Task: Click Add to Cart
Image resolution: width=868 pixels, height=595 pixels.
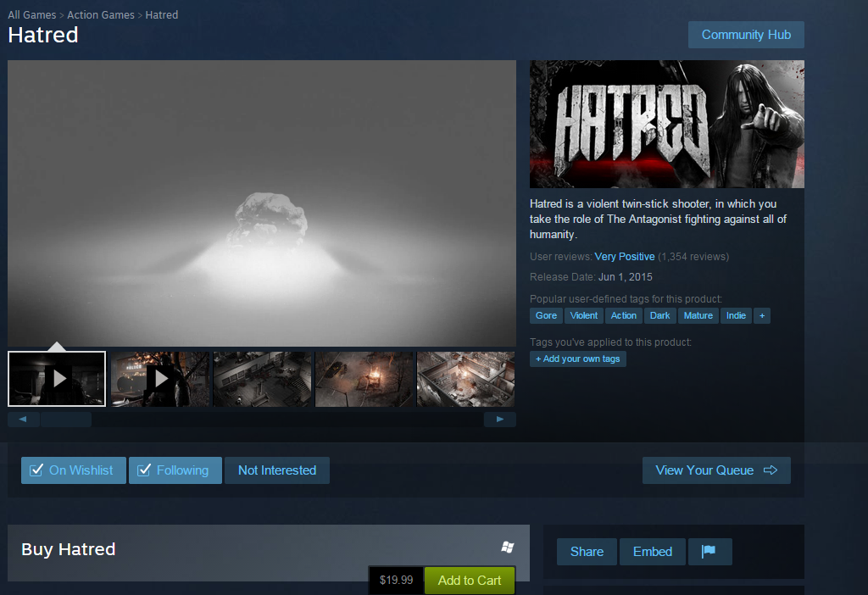Action: pyautogui.click(x=470, y=580)
